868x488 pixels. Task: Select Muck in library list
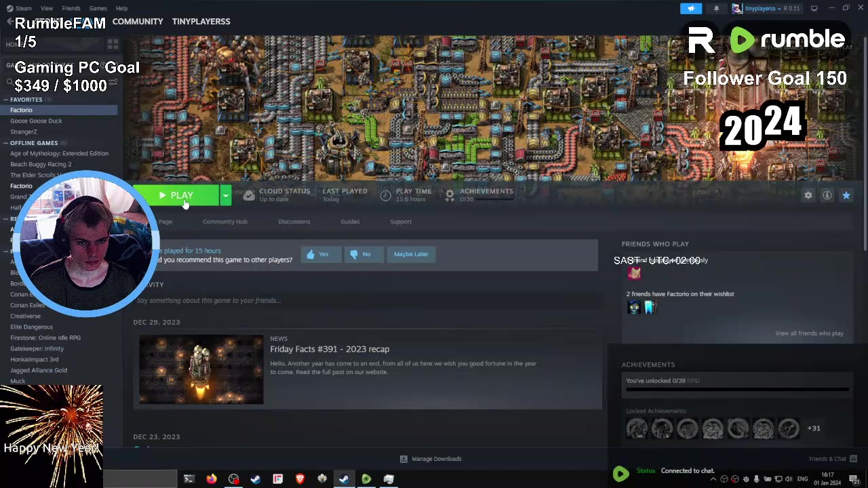[x=18, y=381]
